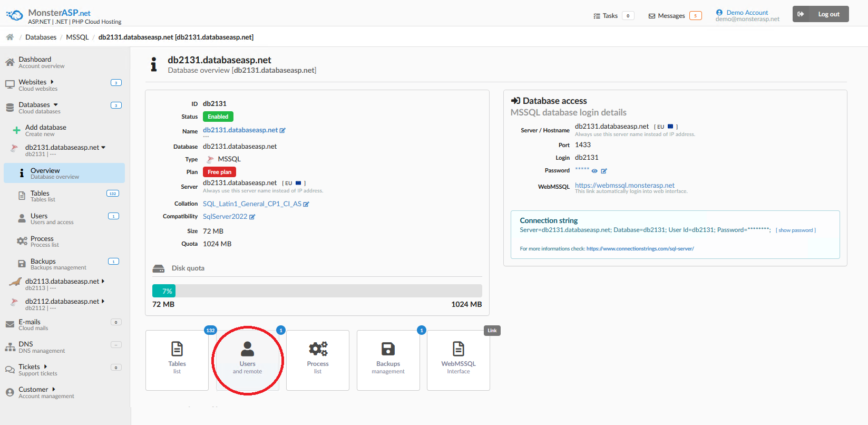Reveal password with the eye icon
The width and height of the screenshot is (868, 425).
594,171
